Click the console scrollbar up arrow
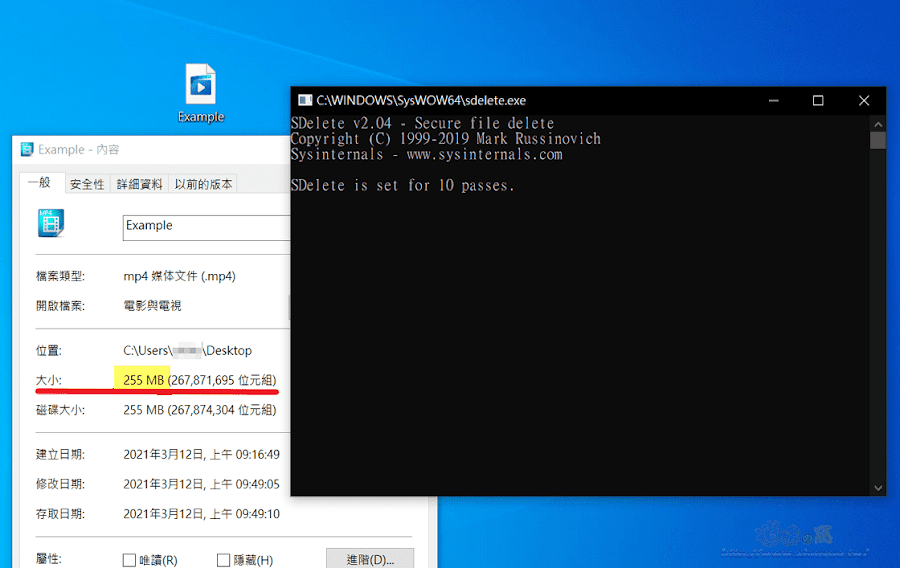Screen dimensions: 900x568 point(878,124)
